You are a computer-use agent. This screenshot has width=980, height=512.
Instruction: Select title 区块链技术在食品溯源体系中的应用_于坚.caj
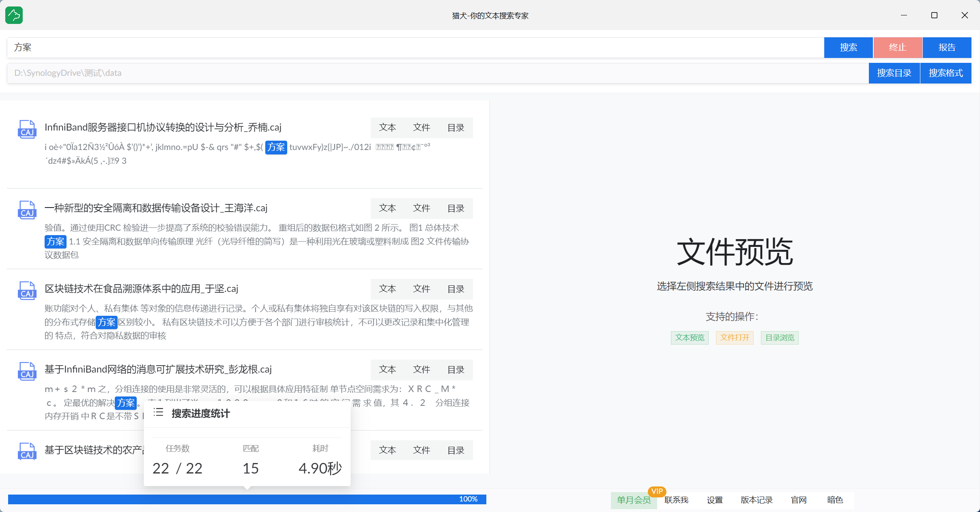tap(141, 289)
